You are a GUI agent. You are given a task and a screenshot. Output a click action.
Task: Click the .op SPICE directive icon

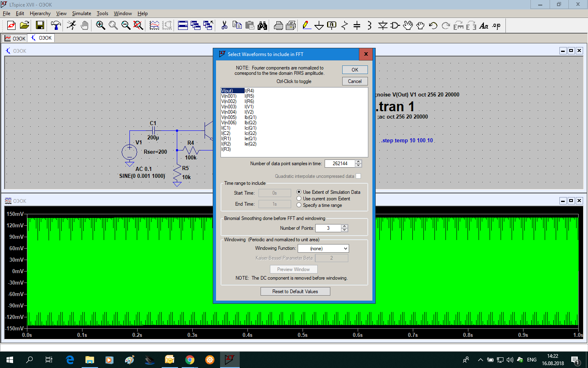(x=497, y=25)
